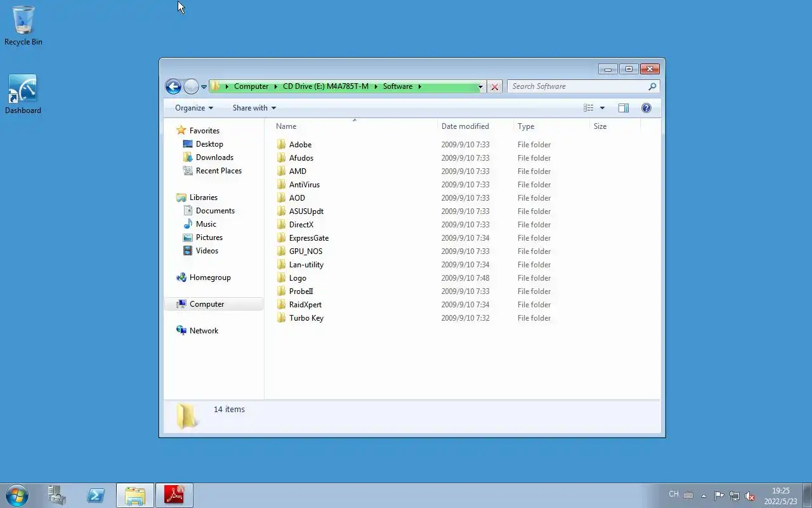Screen dimensions: 812x508
Task: Select the Adobe folder icon
Action: point(282,145)
